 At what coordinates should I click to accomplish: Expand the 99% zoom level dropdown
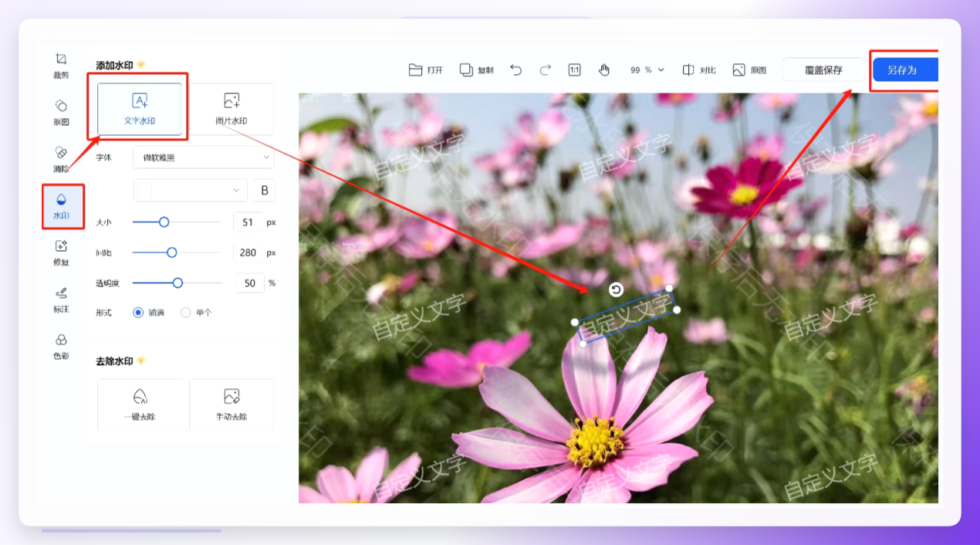click(x=647, y=69)
